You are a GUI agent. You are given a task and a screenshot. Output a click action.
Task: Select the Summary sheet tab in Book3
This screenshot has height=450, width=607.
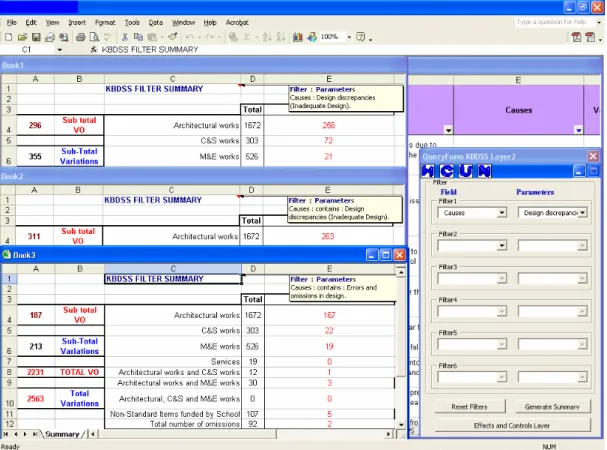click(62, 434)
